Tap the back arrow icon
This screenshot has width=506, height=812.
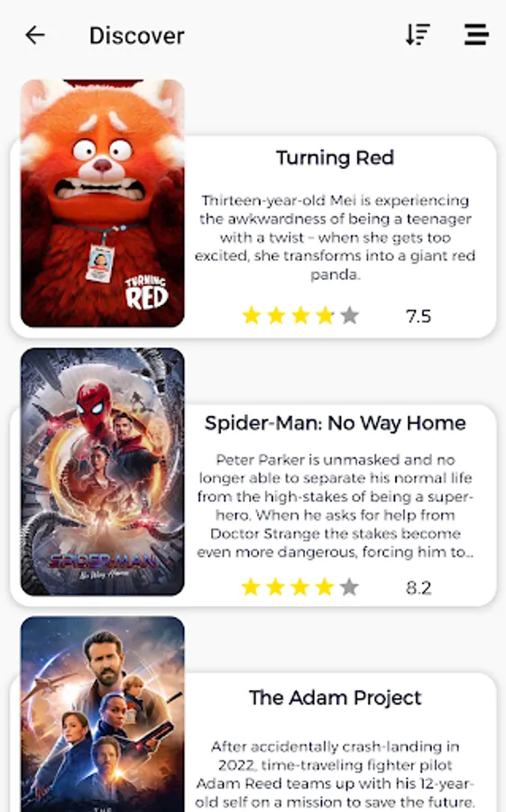(x=34, y=35)
